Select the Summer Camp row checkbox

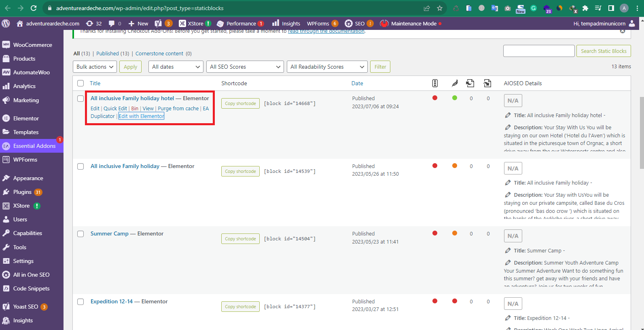pyautogui.click(x=80, y=234)
